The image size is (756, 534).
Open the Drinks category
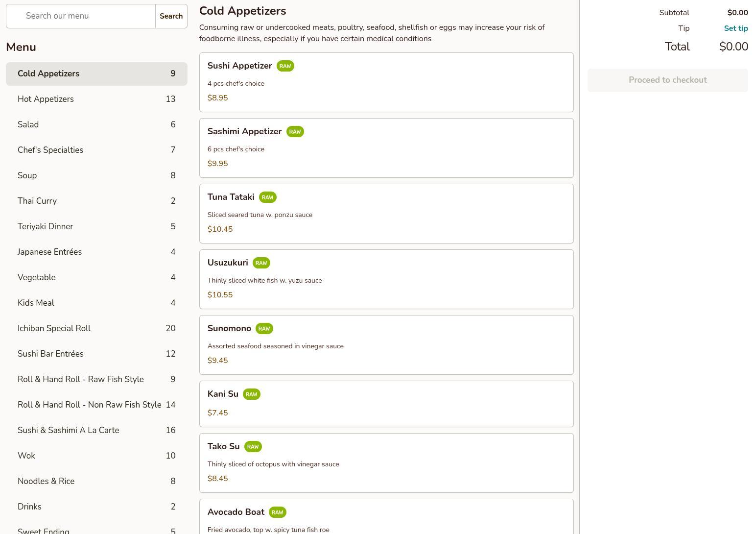point(96,507)
